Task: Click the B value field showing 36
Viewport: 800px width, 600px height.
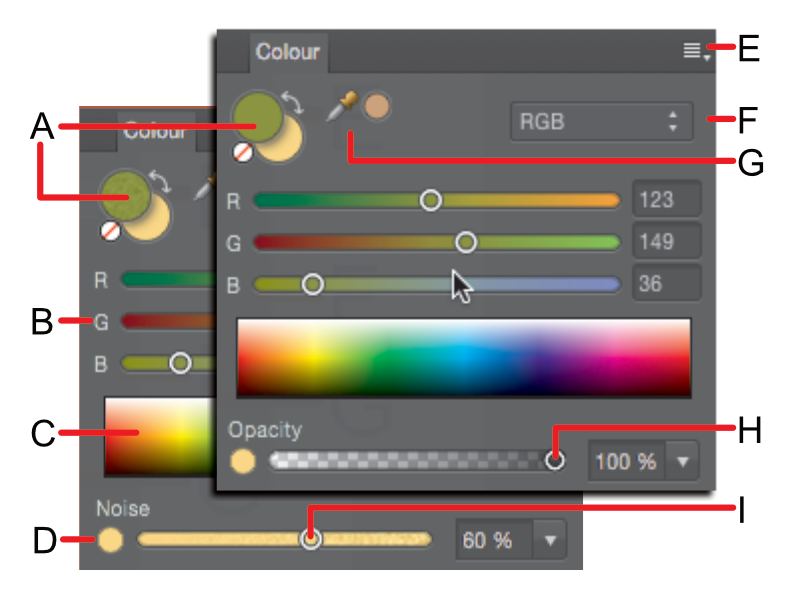Action: [666, 283]
